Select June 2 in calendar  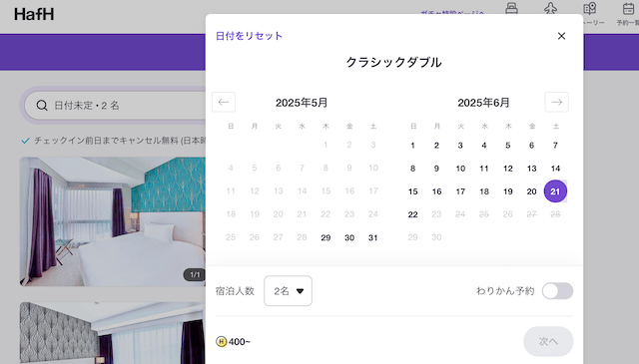[436, 146]
